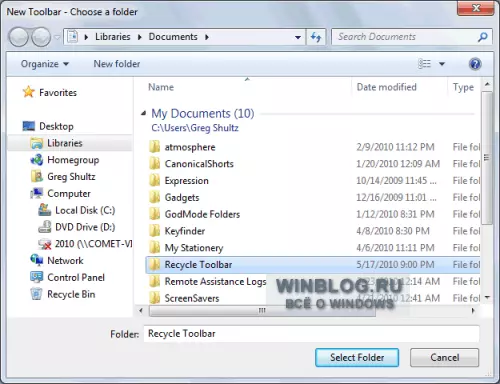Click the Keyfinder folder icon
Screen dimensions: 500x384
tap(154, 231)
